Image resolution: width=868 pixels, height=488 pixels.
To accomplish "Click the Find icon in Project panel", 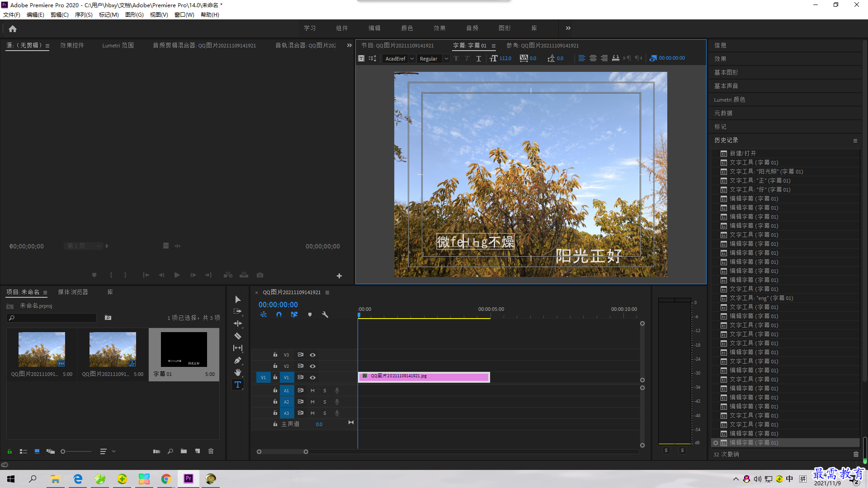I will tap(170, 451).
